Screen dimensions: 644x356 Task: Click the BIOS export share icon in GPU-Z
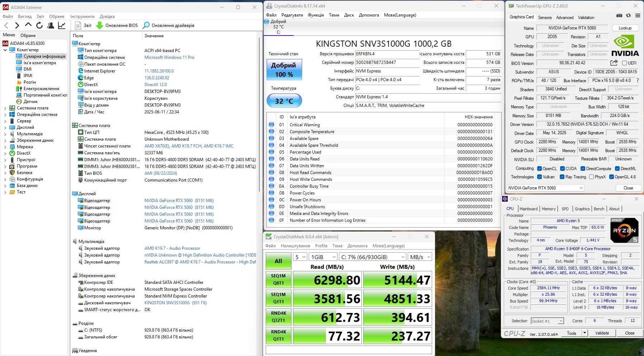[x=614, y=63]
